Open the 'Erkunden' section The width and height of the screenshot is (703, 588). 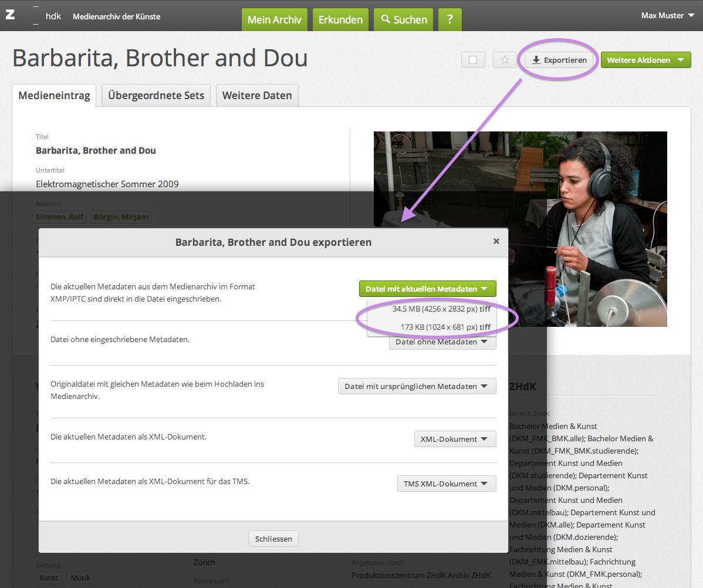click(340, 19)
